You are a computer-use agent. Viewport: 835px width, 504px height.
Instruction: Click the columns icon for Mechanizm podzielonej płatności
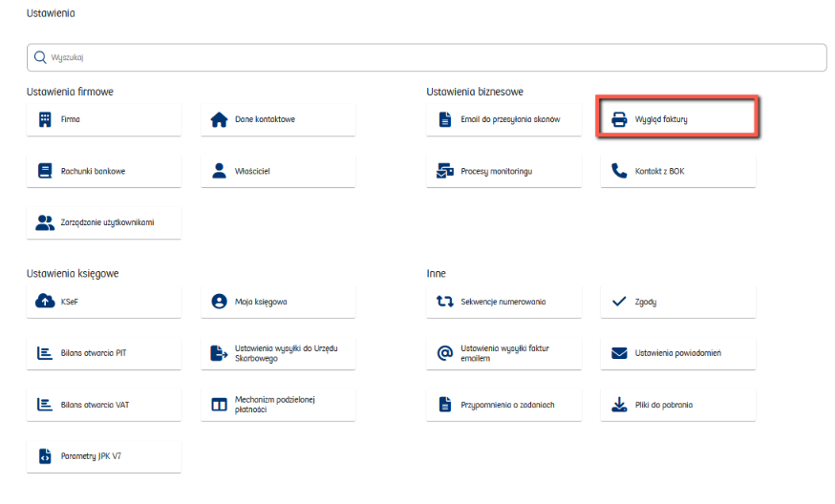(219, 405)
